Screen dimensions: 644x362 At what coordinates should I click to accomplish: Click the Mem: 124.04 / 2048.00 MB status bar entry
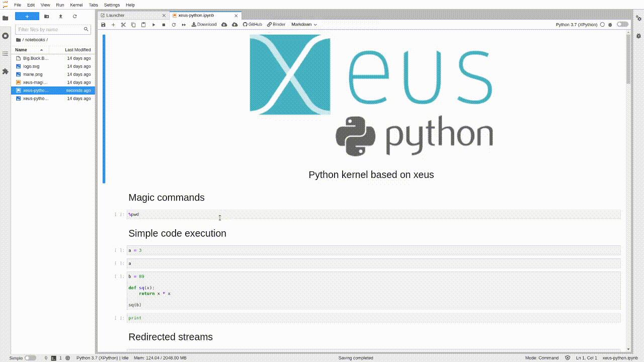click(x=160, y=358)
